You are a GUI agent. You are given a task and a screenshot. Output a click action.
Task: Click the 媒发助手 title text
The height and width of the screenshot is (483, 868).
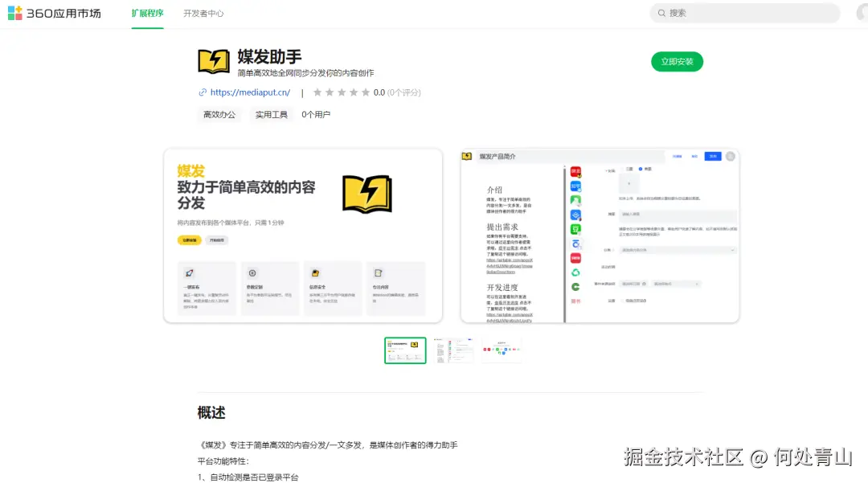(x=269, y=57)
